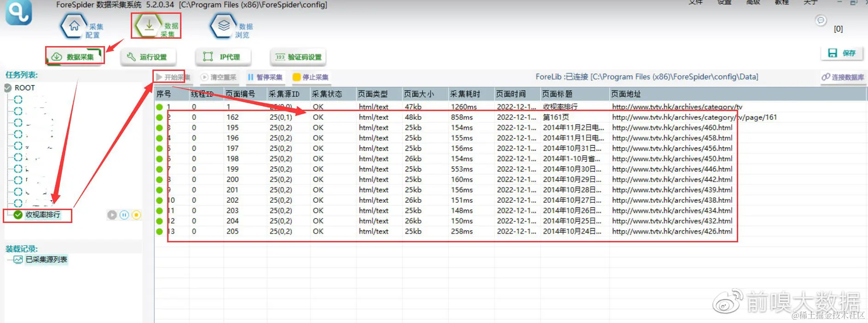Sort by the 线程ID column header
The height and width of the screenshot is (323, 868).
pos(206,94)
